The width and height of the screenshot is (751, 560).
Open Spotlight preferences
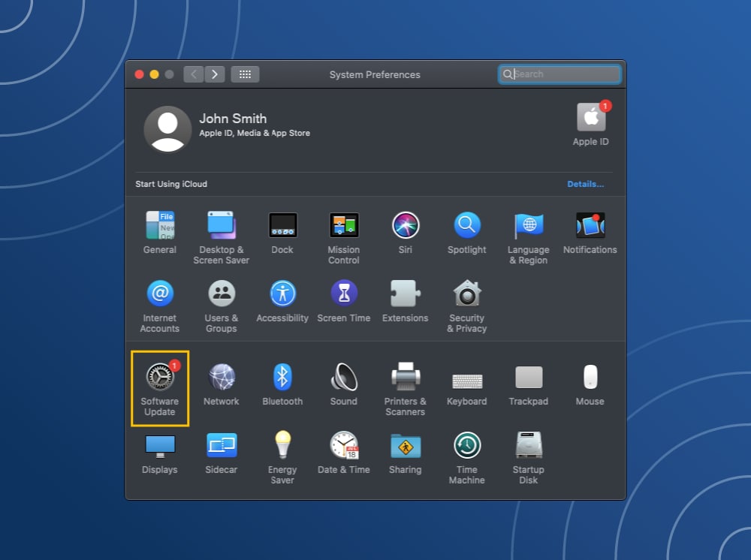pos(467,233)
